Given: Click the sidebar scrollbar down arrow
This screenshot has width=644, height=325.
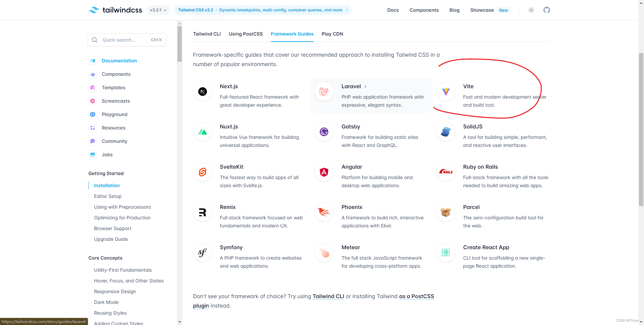Looking at the screenshot, I should point(179,322).
